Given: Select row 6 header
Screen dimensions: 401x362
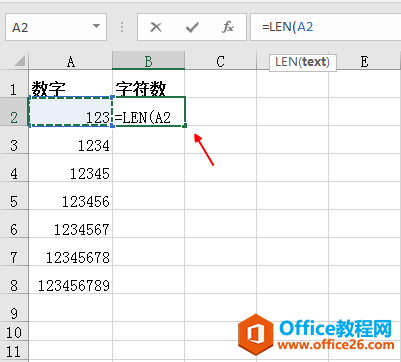Looking at the screenshot, I should click(x=14, y=224).
